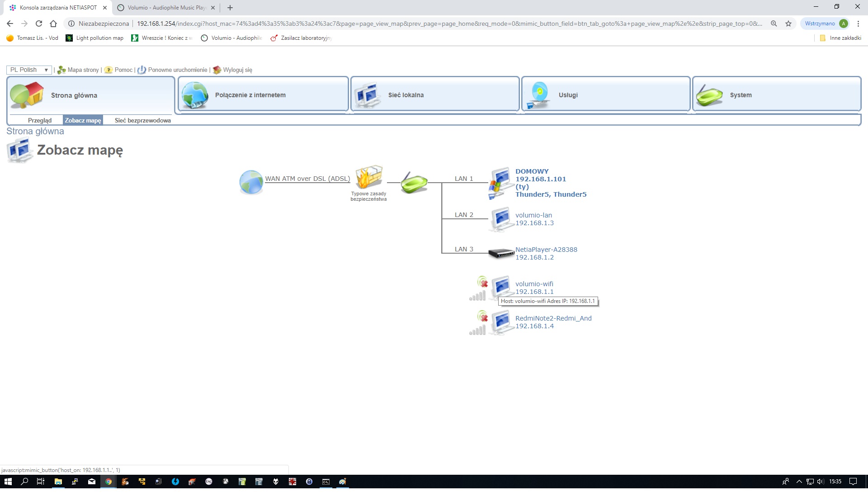
Task: Open the Strona główna main tab
Action: pos(90,95)
